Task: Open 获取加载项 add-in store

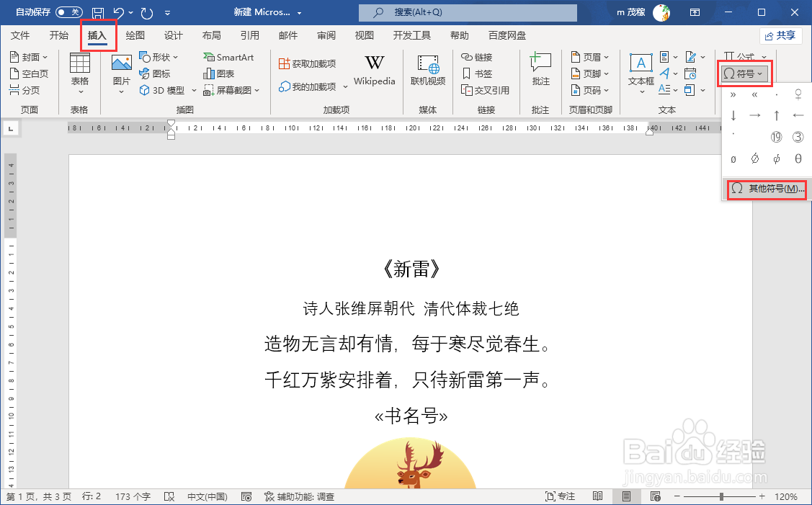Action: [307, 63]
